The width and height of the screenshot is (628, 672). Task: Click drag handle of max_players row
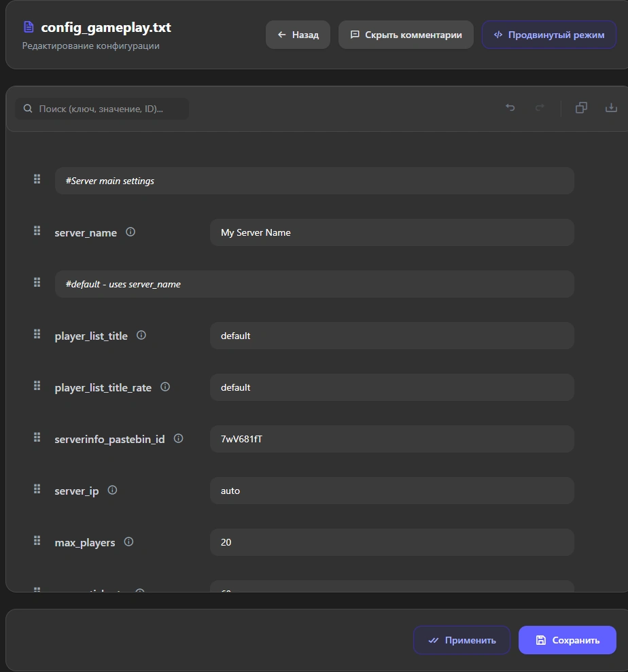click(37, 540)
